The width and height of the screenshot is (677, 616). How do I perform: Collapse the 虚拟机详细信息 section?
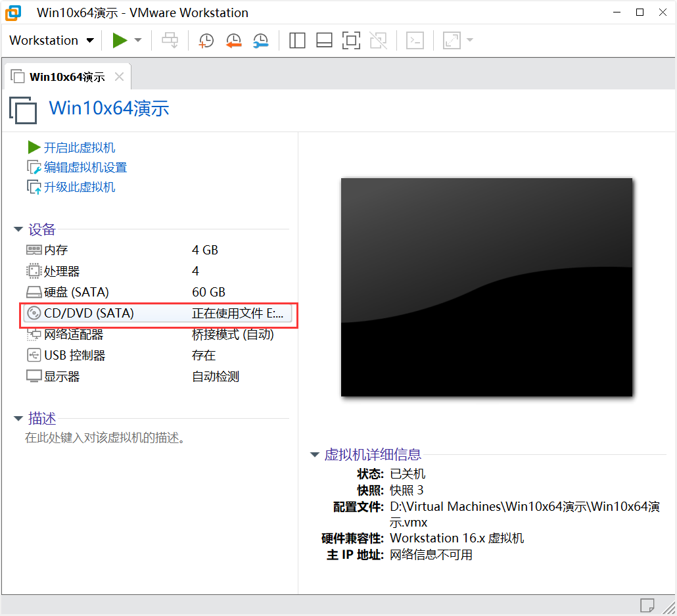pyautogui.click(x=314, y=455)
